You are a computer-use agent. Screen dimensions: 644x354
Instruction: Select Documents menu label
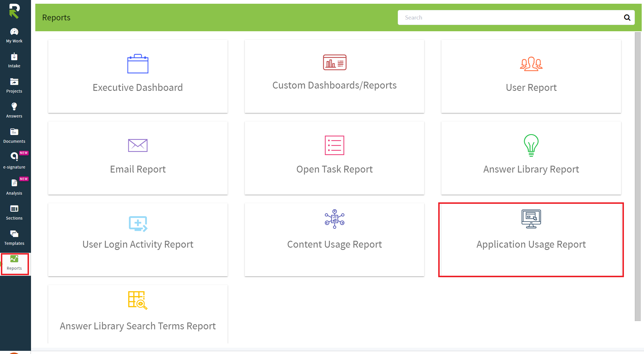[x=14, y=141]
